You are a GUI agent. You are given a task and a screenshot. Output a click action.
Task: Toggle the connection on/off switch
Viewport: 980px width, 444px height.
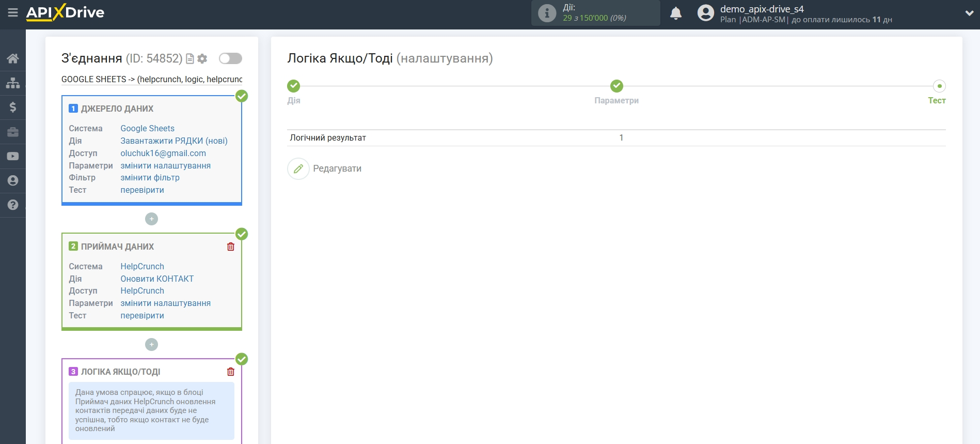[x=230, y=58]
